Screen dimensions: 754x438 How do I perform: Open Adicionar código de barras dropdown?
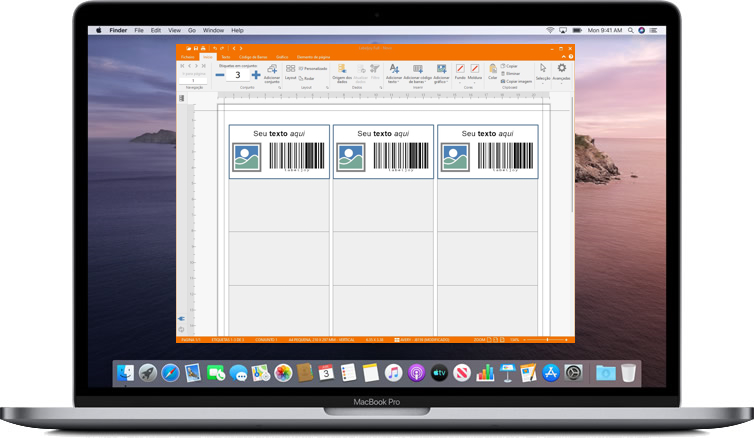click(417, 74)
